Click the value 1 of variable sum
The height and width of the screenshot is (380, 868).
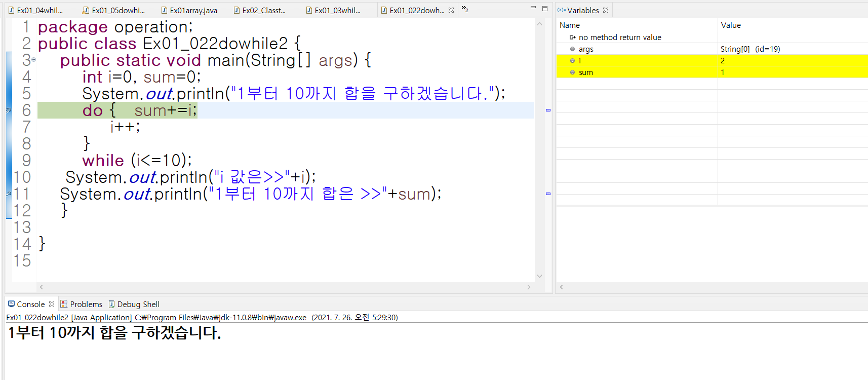pyautogui.click(x=723, y=72)
